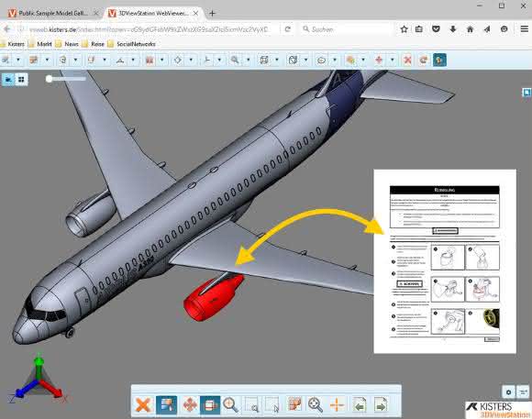Screen dimensions: 532x419
Task: Open the Markt bookmark folder
Action: click(x=40, y=44)
